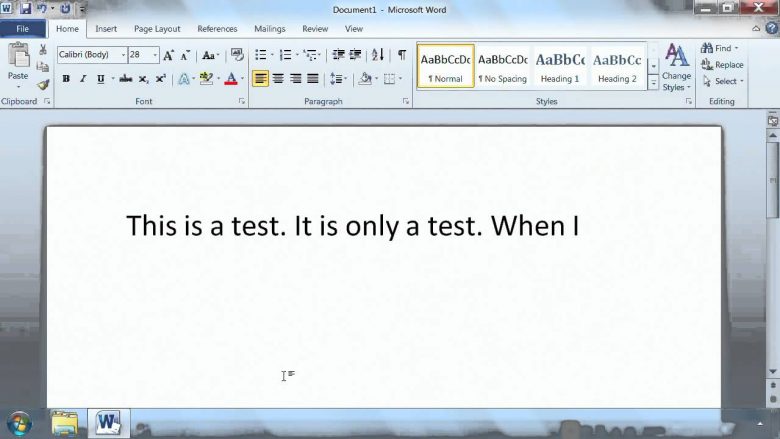The image size is (780, 439).
Task: Click the Numbered List icon
Action: pyautogui.click(x=286, y=55)
